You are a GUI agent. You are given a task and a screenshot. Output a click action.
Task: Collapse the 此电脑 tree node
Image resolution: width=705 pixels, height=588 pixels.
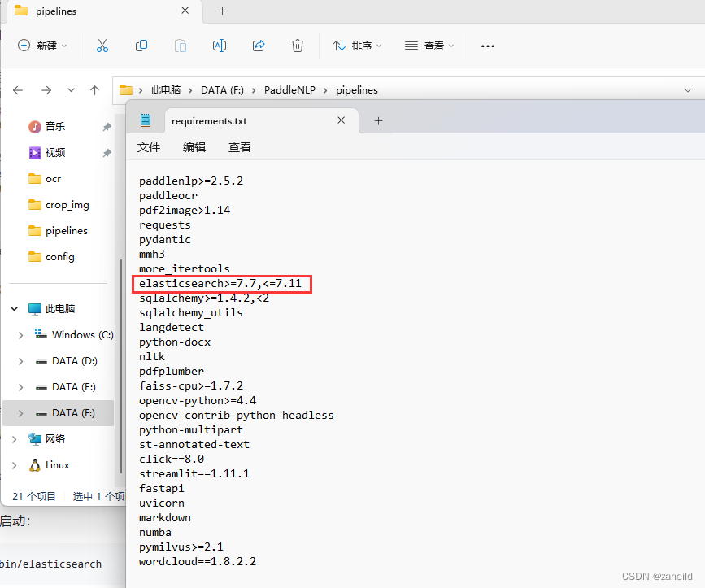(15, 309)
